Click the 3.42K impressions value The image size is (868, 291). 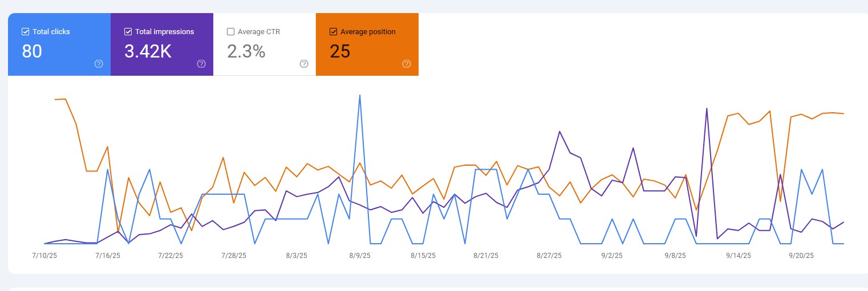tap(148, 52)
